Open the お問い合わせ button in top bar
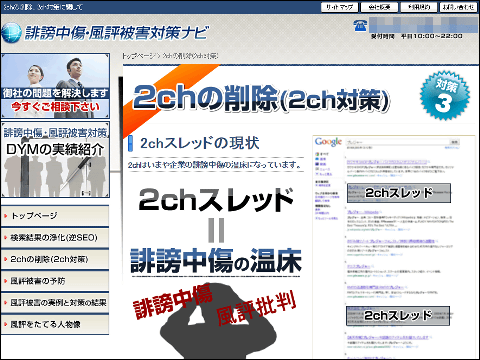 [458, 7]
